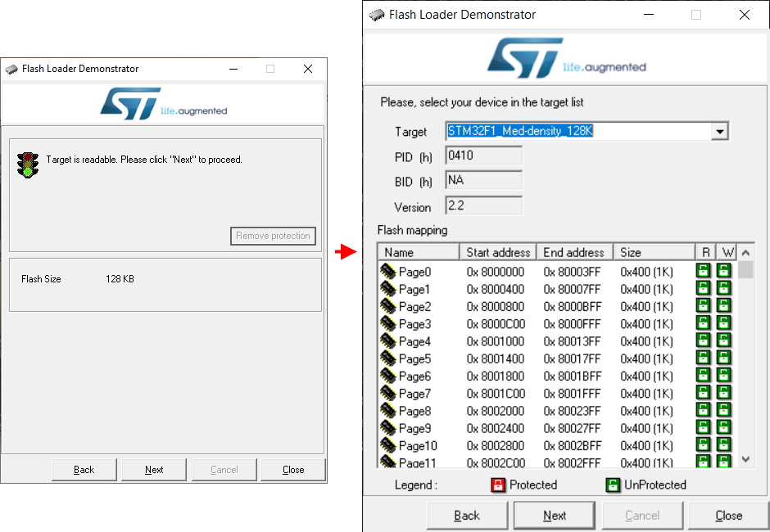Click the Page7 chip icon
This screenshot has width=770, height=532.
(x=388, y=393)
